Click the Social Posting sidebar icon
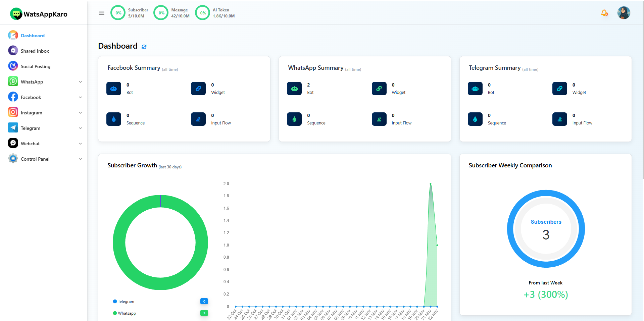Viewport: 644px width, 321px height. 13,66
